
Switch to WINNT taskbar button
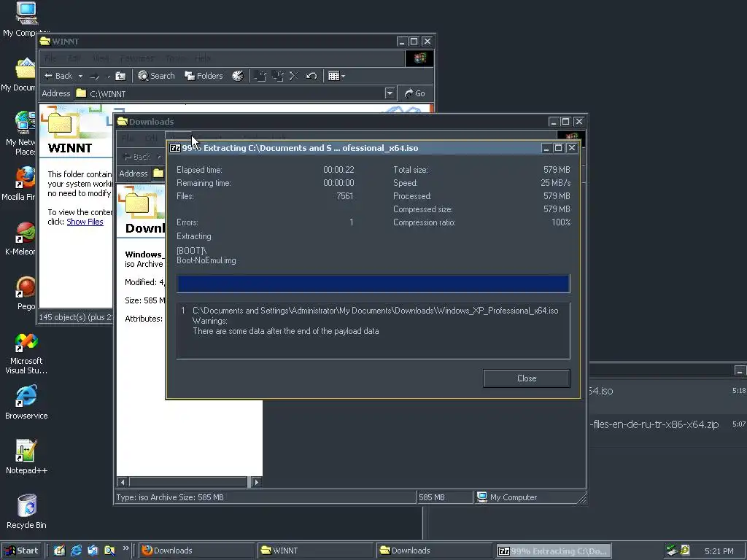pyautogui.click(x=316, y=551)
